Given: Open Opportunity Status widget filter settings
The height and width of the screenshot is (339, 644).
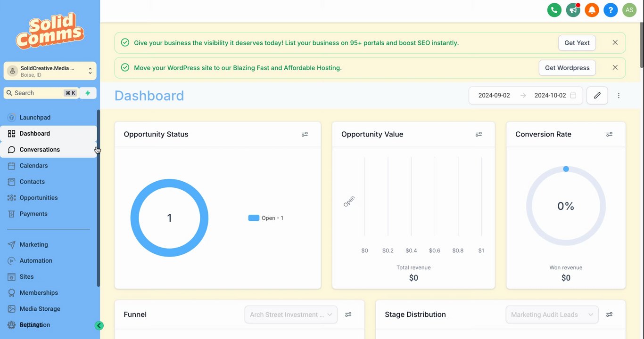Looking at the screenshot, I should click(305, 134).
